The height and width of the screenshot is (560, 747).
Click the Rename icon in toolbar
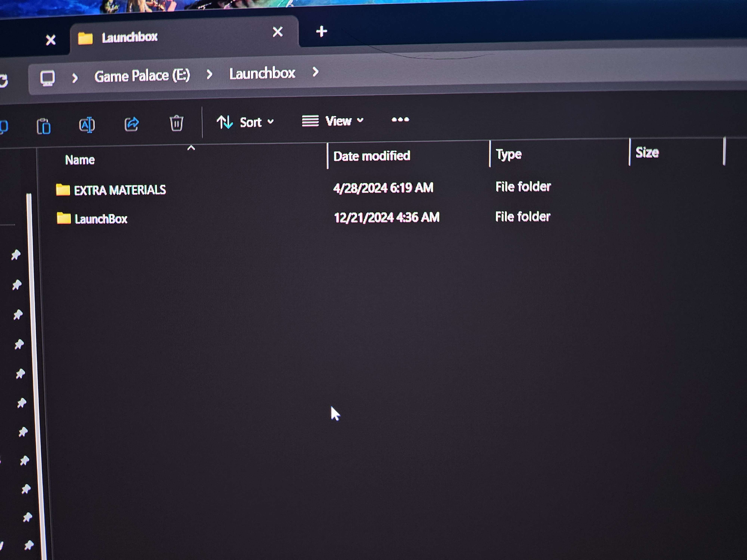click(87, 125)
